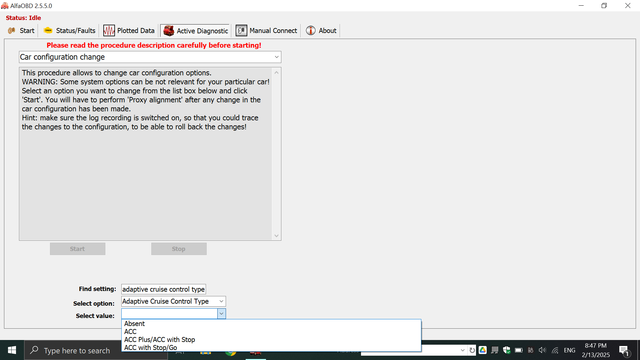Switch to the Status/Faults tab
The image size is (640, 360).
(x=69, y=31)
